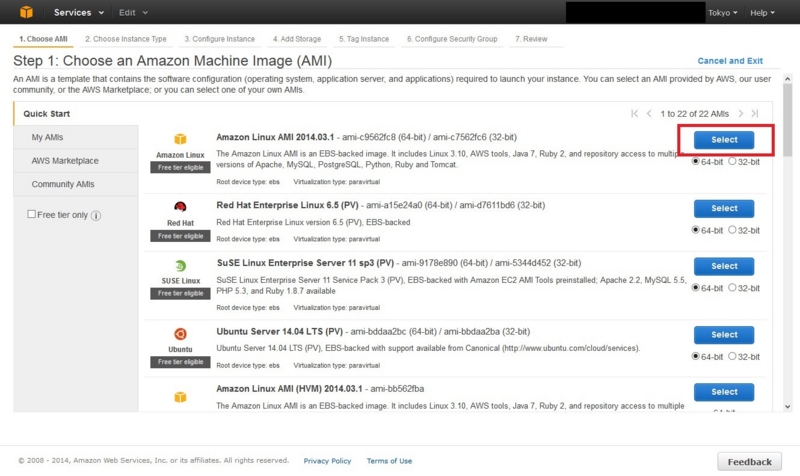800x476 pixels.
Task: Choose 64-bit for SuSE Linux Enterprise Server
Action: 695,287
